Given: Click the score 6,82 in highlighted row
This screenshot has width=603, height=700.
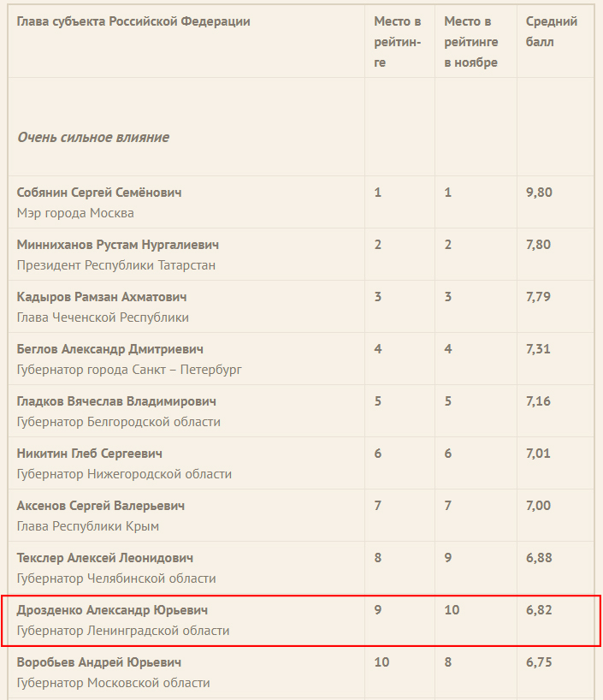Looking at the screenshot, I should pos(539,610).
